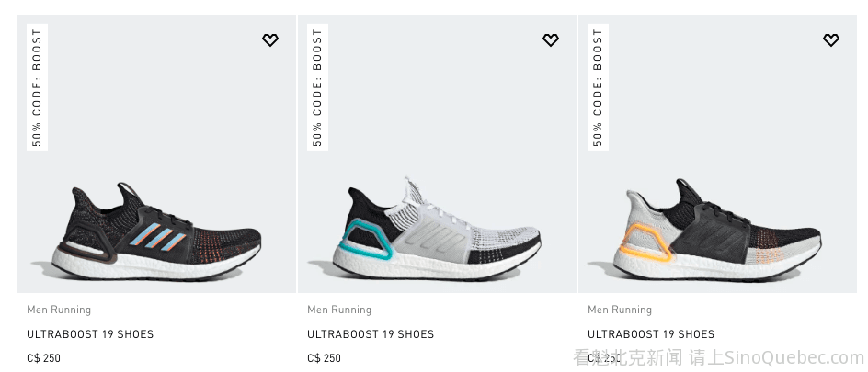Click the 50% code BOOST badge on the first card

click(38, 87)
